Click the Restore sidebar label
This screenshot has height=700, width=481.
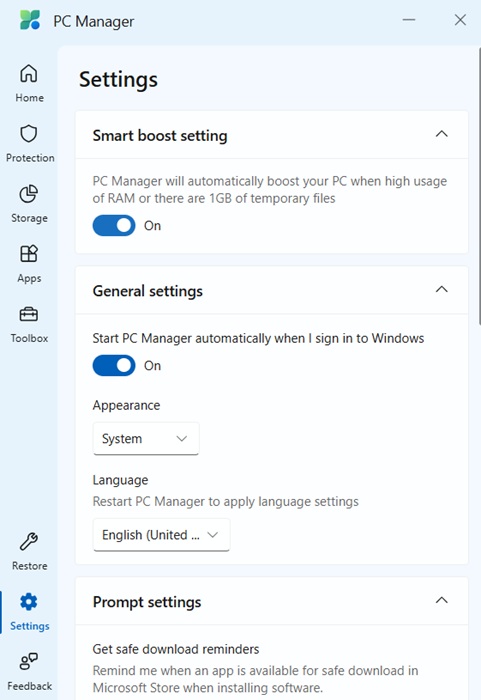29,566
